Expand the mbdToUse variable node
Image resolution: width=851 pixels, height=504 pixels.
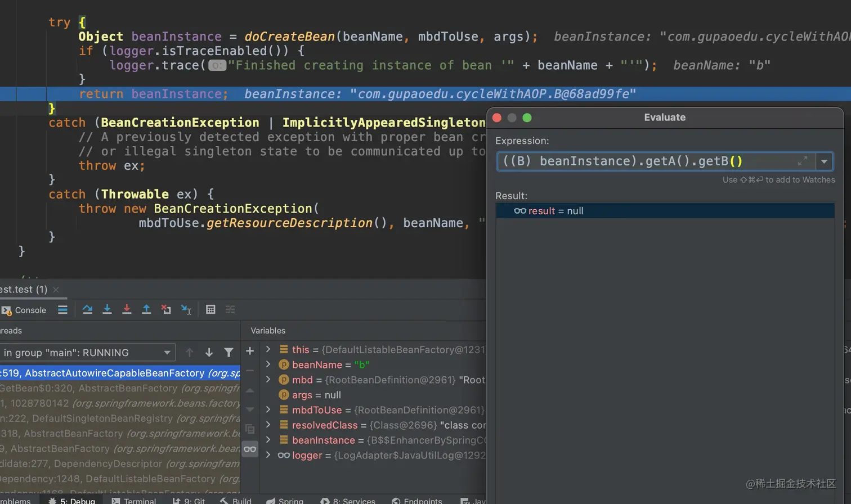pyautogui.click(x=268, y=410)
